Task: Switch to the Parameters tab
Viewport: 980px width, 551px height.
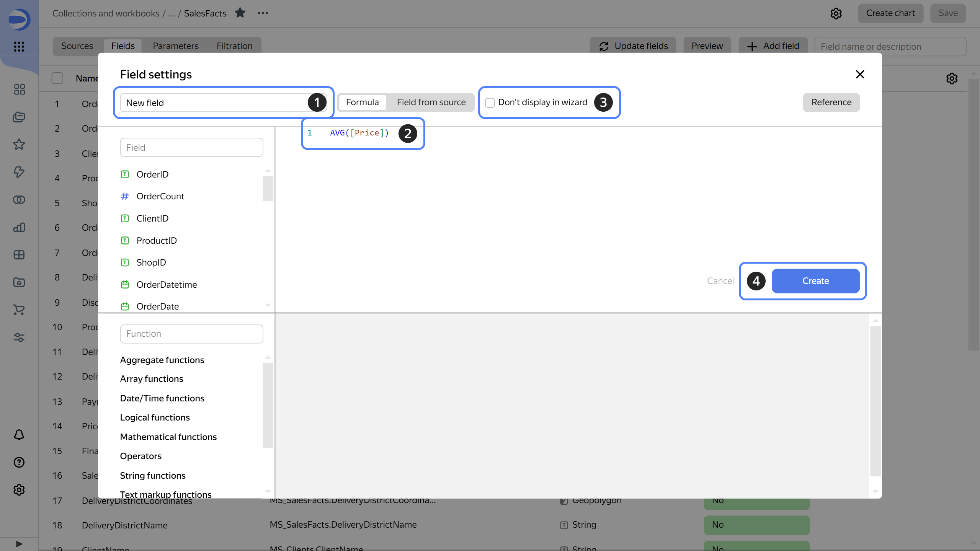Action: (175, 46)
